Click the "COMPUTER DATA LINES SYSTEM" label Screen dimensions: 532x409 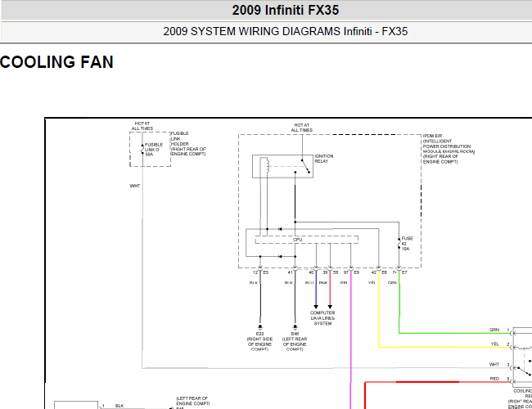[x=322, y=318]
